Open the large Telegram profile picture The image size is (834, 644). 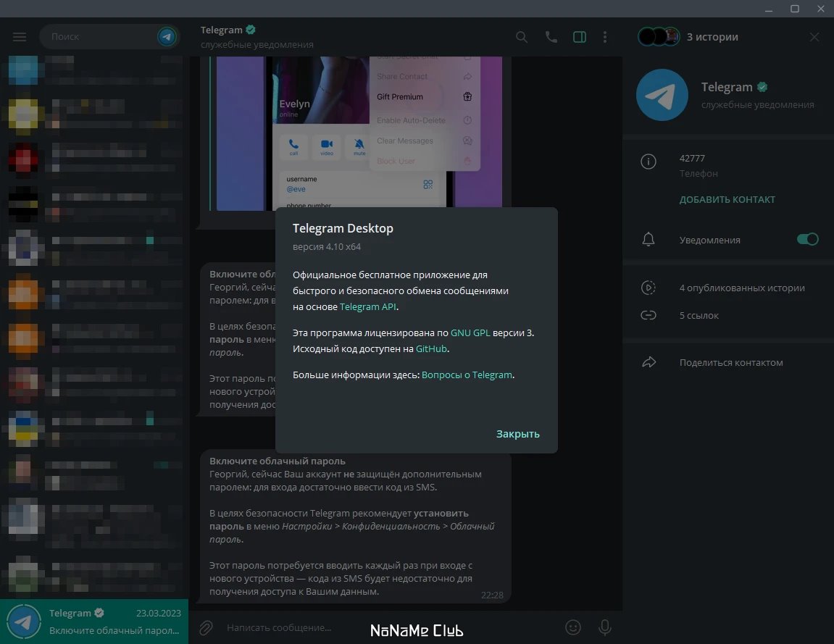coord(662,95)
